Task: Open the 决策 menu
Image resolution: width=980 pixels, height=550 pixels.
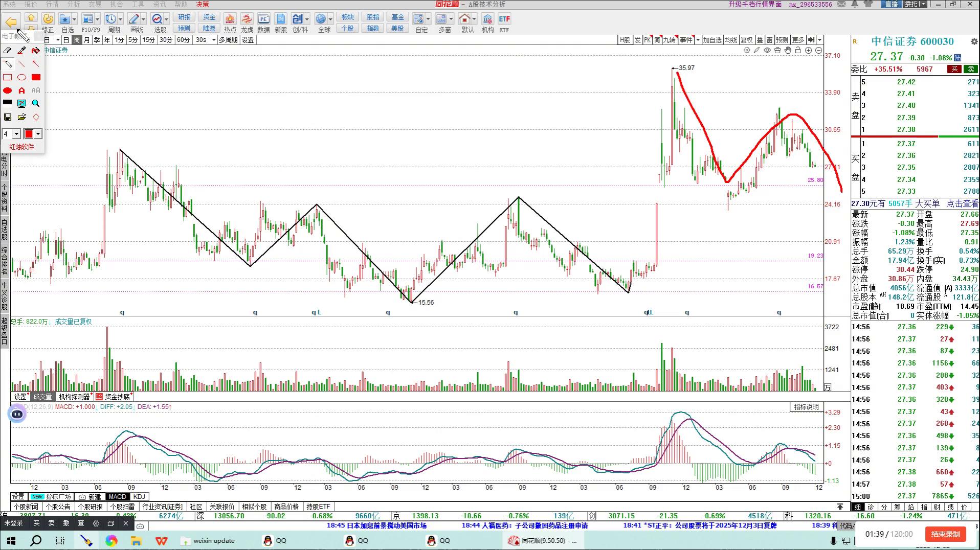Action: tap(203, 4)
